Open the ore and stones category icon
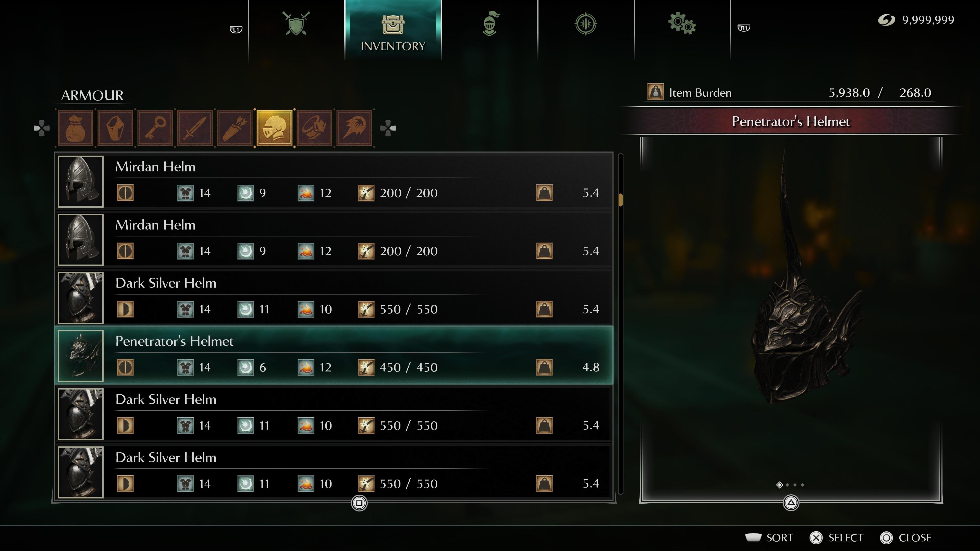The width and height of the screenshot is (980, 551). pos(115,128)
